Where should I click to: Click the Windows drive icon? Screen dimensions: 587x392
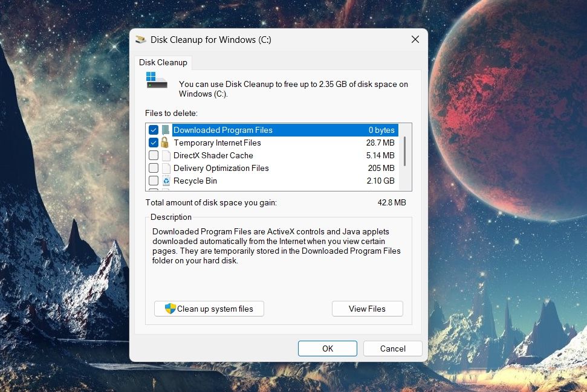[157, 80]
